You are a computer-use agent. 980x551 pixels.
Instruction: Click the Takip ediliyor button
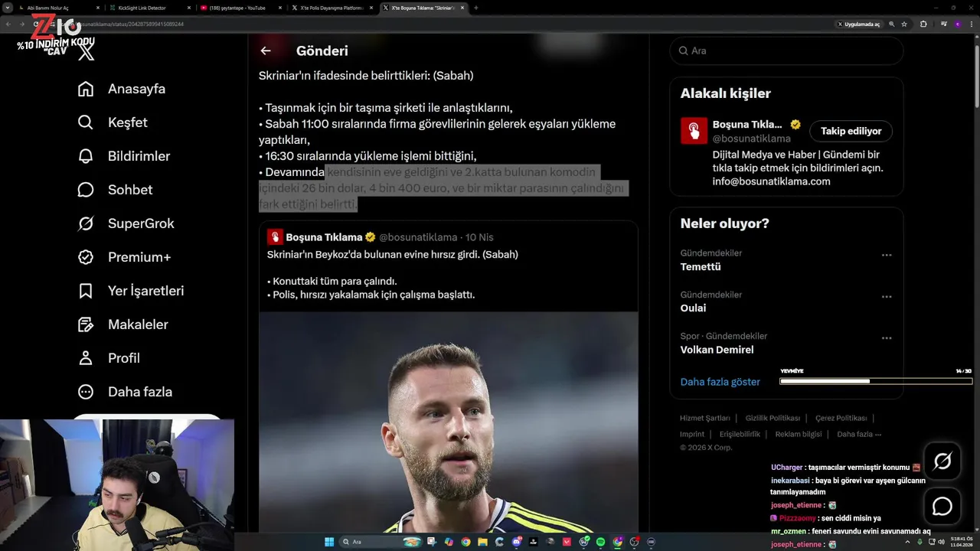click(x=851, y=131)
